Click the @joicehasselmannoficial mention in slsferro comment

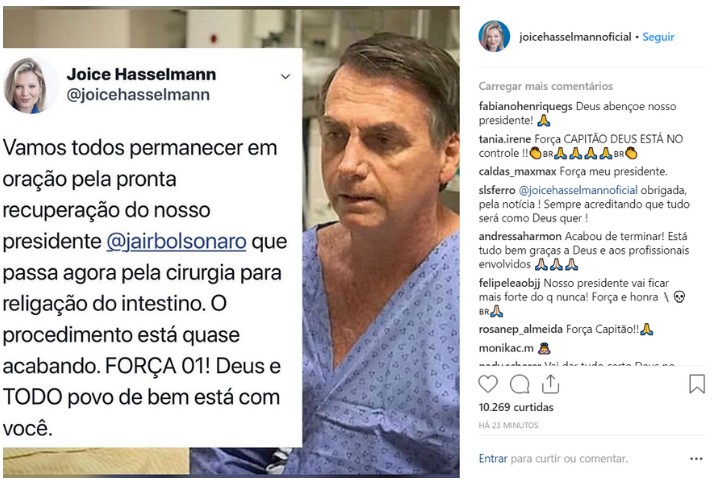(578, 190)
